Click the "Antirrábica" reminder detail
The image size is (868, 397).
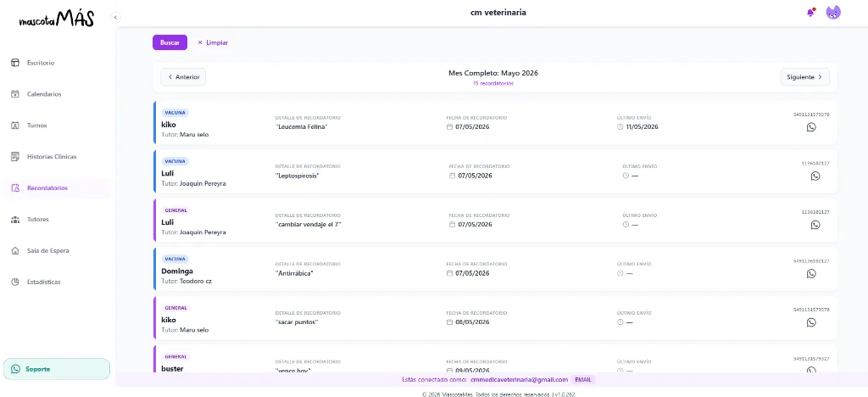coord(294,273)
